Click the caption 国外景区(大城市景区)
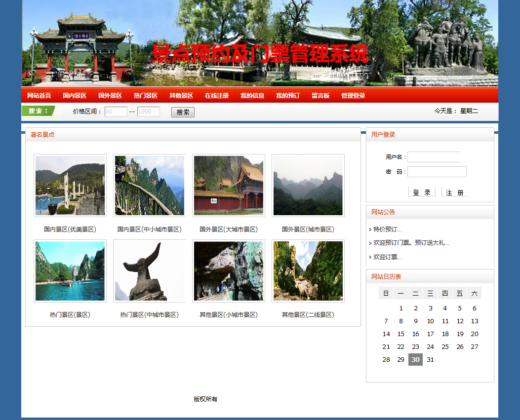The height and width of the screenshot is (420, 520). click(229, 229)
